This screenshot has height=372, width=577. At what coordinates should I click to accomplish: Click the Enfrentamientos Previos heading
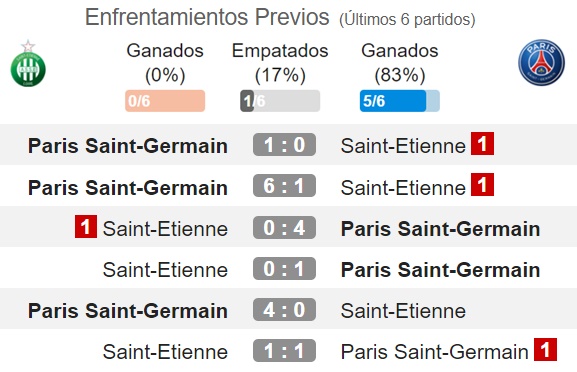pos(207,17)
